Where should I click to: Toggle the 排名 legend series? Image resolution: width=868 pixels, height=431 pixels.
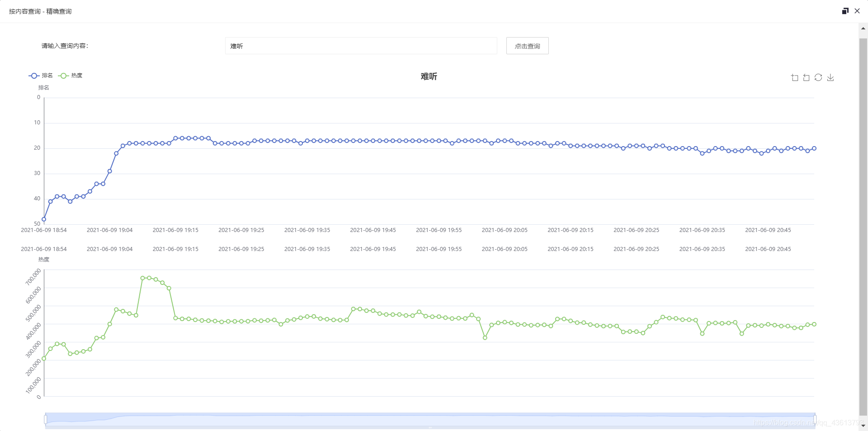pos(41,76)
